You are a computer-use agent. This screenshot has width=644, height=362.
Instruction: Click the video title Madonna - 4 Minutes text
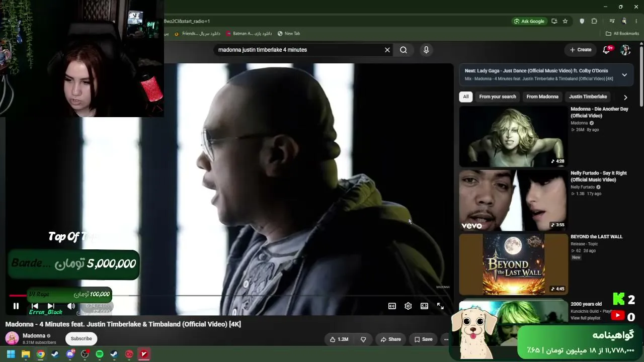123,324
